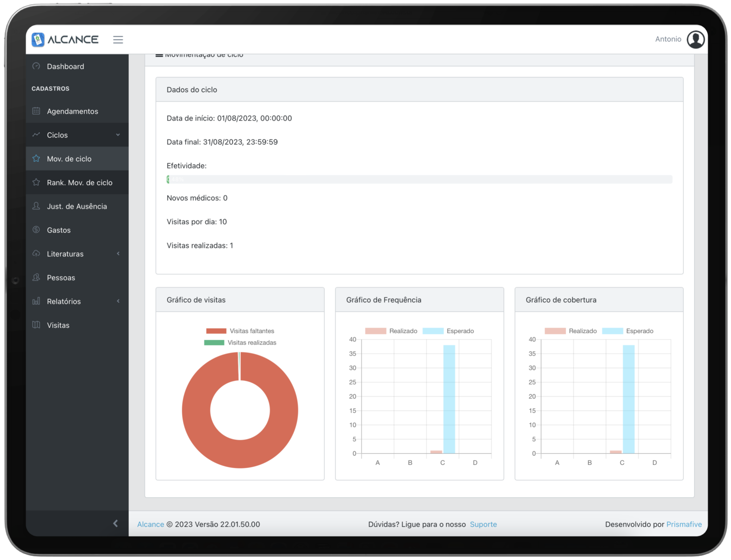The height and width of the screenshot is (560, 731).
Task: Click the Gastos coin icon
Action: [36, 230]
